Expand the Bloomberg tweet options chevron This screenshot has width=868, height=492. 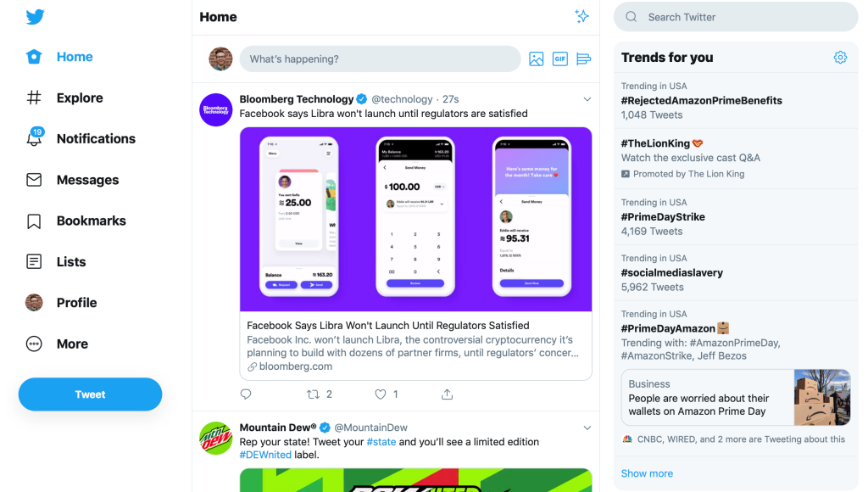[587, 98]
